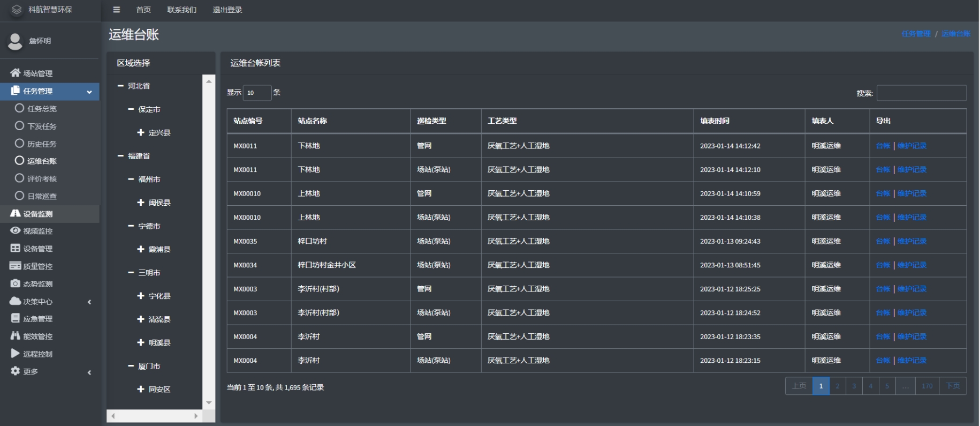Open the 联系我们 top menu item
This screenshot has height=426, width=980.
(x=181, y=10)
